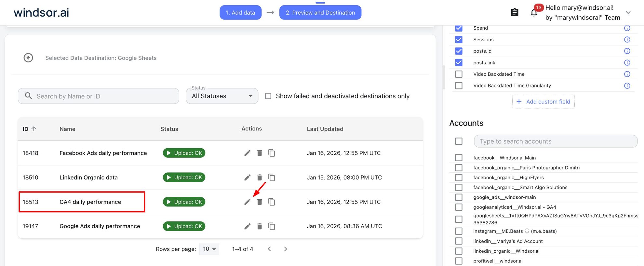Viewport: 644px width, 266px height.
Task: Click the Status column header
Action: 169,129
